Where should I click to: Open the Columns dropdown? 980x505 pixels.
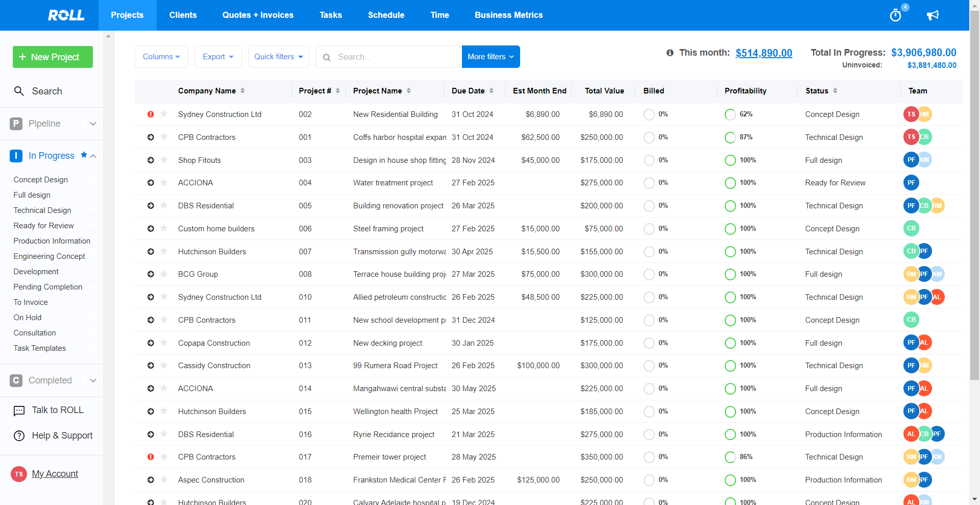161,57
